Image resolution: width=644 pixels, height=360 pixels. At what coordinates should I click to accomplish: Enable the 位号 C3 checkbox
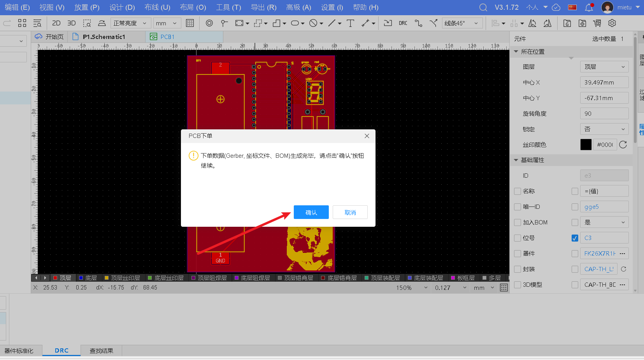click(x=575, y=238)
